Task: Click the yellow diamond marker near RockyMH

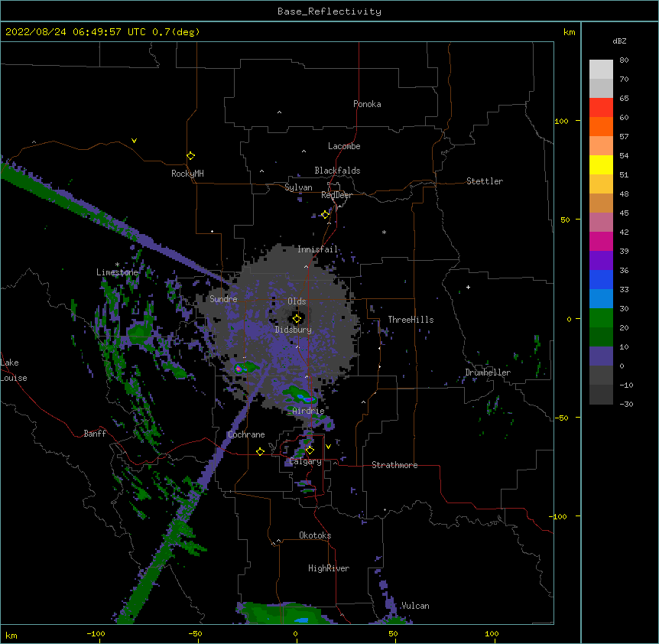Action: pyautogui.click(x=190, y=156)
